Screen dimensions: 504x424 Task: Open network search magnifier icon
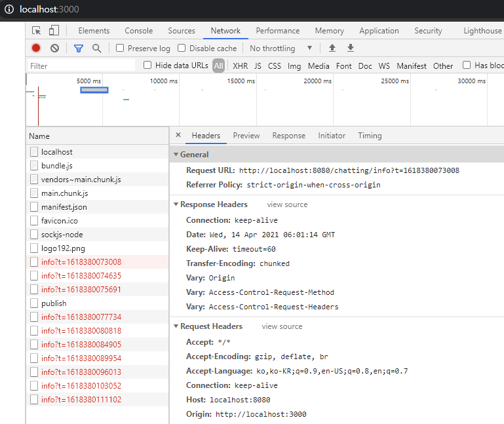96,48
